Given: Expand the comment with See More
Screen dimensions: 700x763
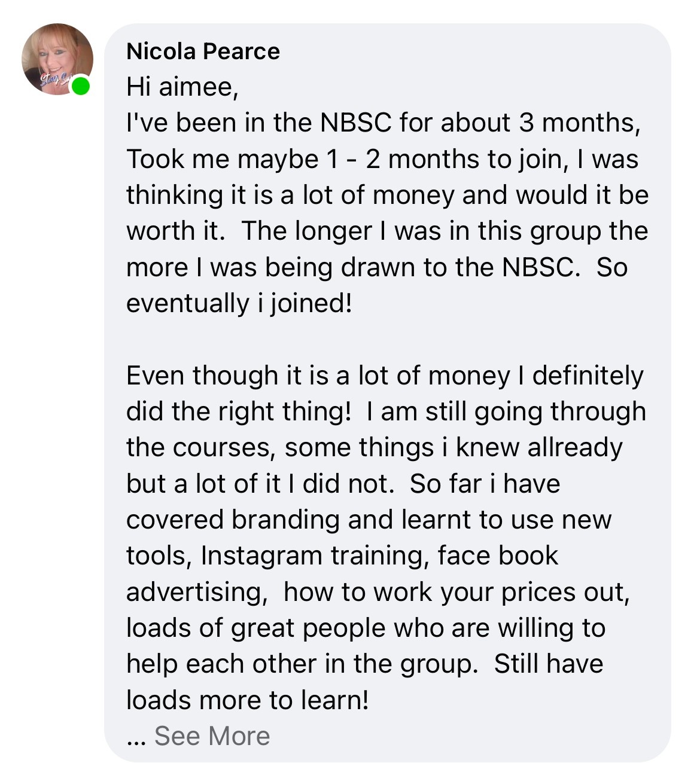Looking at the screenshot, I should pyautogui.click(x=212, y=736).
